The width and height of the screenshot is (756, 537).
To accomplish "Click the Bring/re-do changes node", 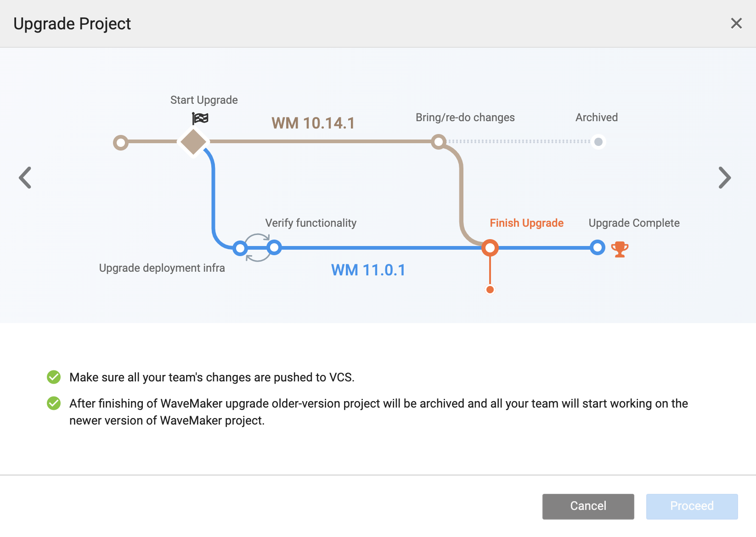I will click(x=439, y=141).
